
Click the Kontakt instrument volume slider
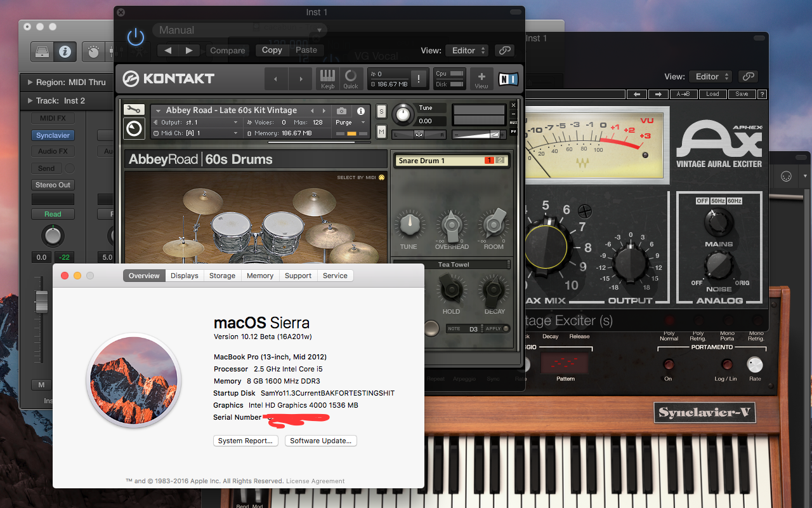(x=480, y=134)
